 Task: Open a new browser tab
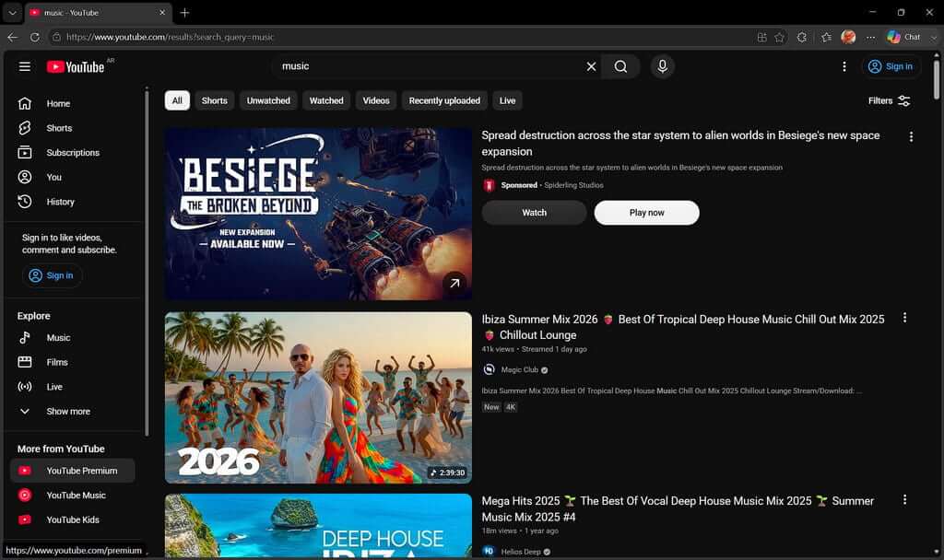[184, 13]
